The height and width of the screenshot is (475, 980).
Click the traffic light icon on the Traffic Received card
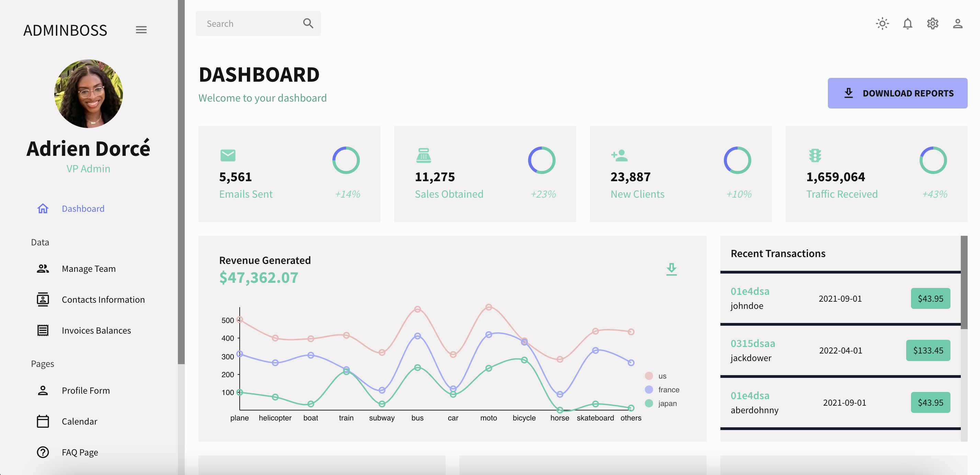click(x=815, y=155)
